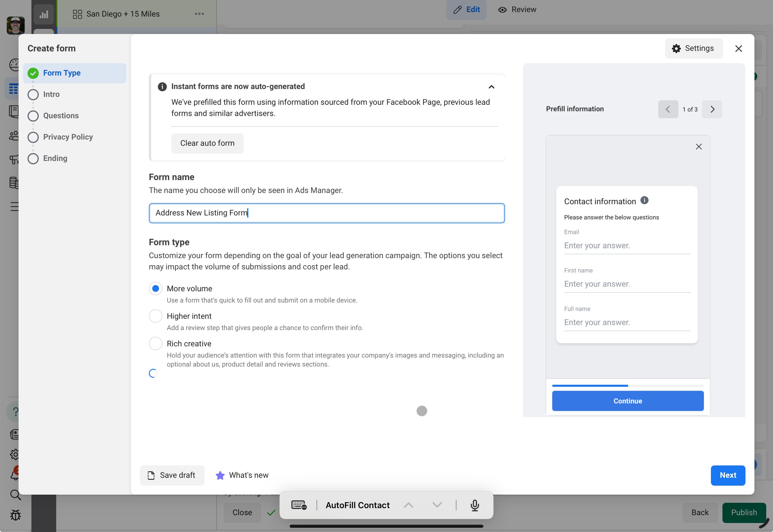Go to next preview page arrow
The height and width of the screenshot is (532, 773).
coord(712,109)
